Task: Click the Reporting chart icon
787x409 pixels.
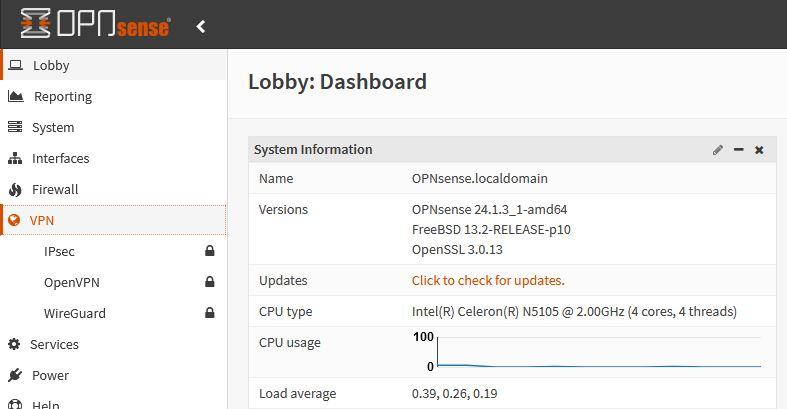Action: coord(15,97)
